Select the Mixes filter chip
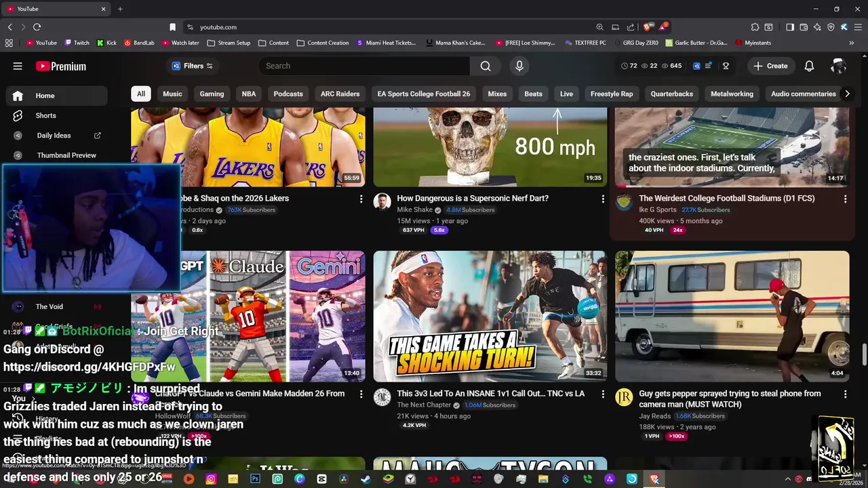This screenshot has width=868, height=488. coord(497,94)
